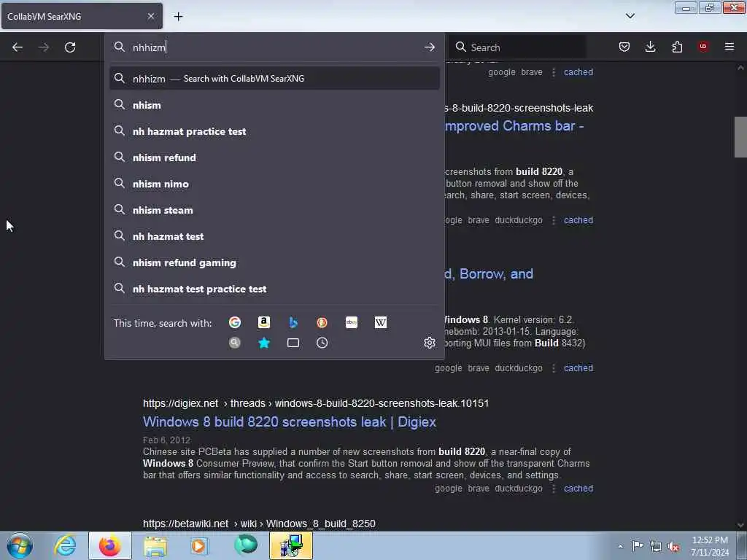Select the 'nhism nimo' suggestion

pyautogui.click(x=274, y=184)
